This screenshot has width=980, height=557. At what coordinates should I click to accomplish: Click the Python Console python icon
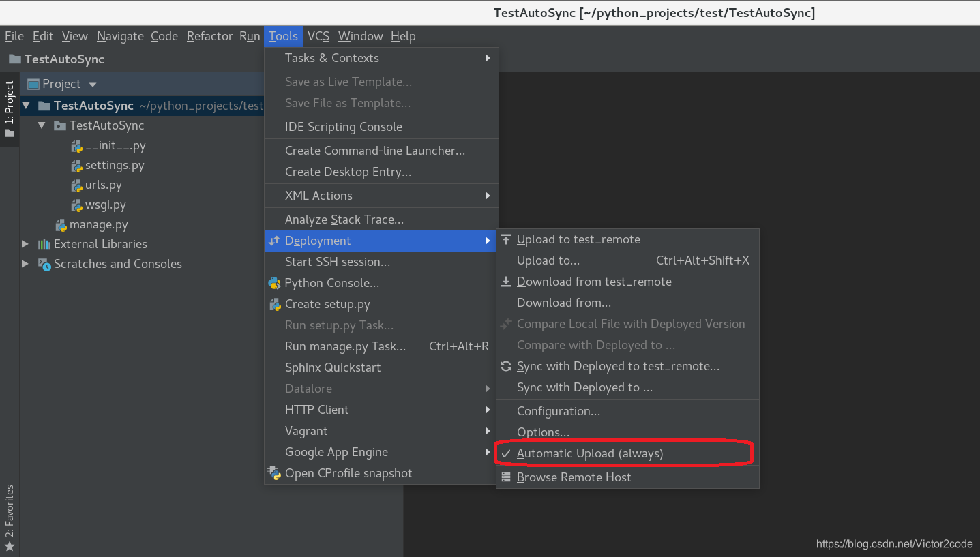point(274,283)
